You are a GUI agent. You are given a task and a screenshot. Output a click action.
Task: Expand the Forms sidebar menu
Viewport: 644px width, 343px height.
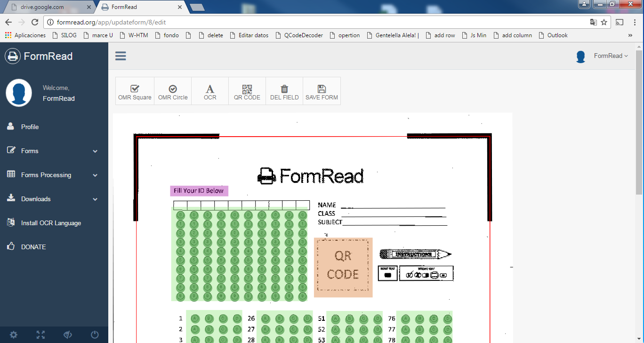point(54,151)
